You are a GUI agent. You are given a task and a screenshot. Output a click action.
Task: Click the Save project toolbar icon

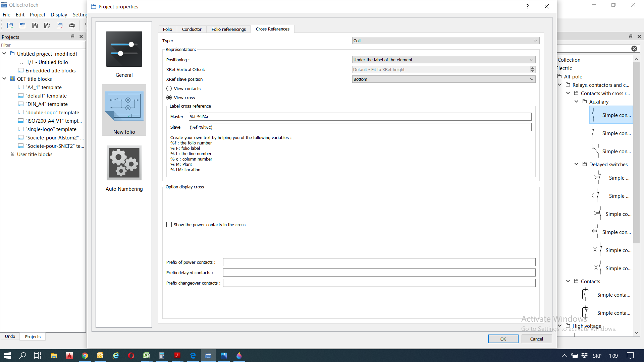tap(35, 25)
